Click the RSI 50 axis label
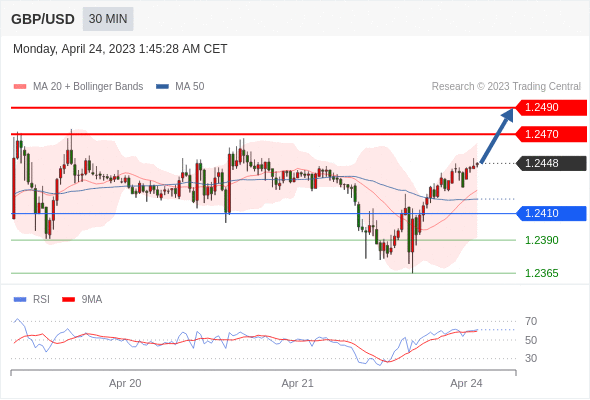590x400 pixels. (x=531, y=340)
